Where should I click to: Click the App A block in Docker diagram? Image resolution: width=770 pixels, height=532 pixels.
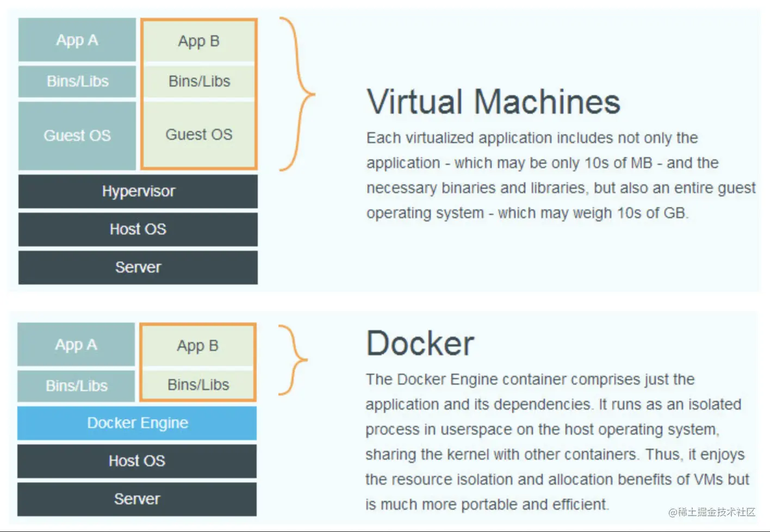click(76, 344)
